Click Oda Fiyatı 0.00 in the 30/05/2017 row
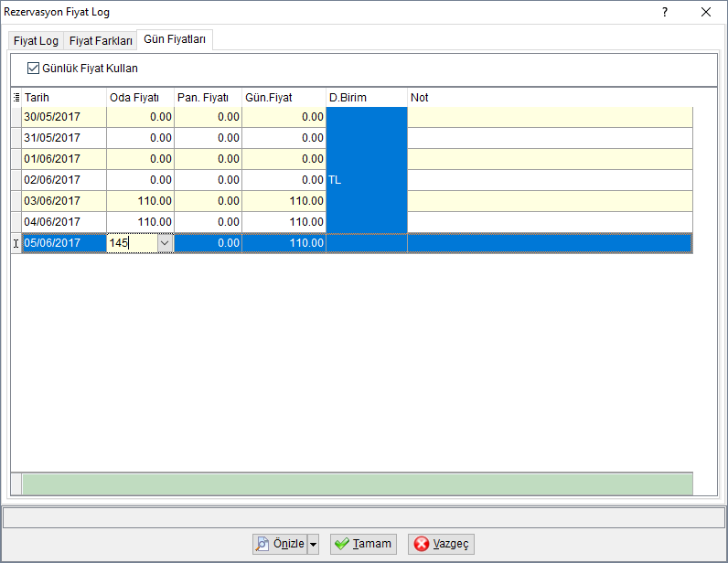 tap(140, 117)
